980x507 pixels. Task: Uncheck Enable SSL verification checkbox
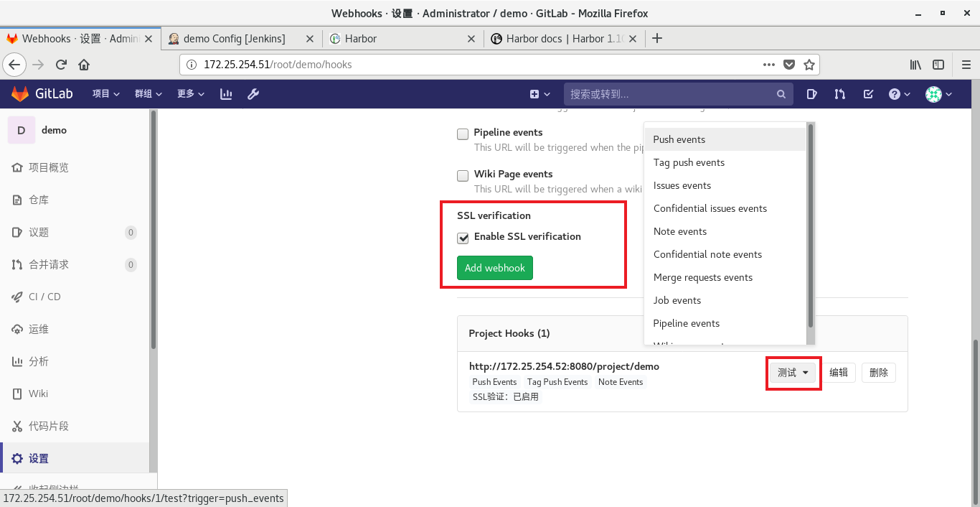pos(463,238)
